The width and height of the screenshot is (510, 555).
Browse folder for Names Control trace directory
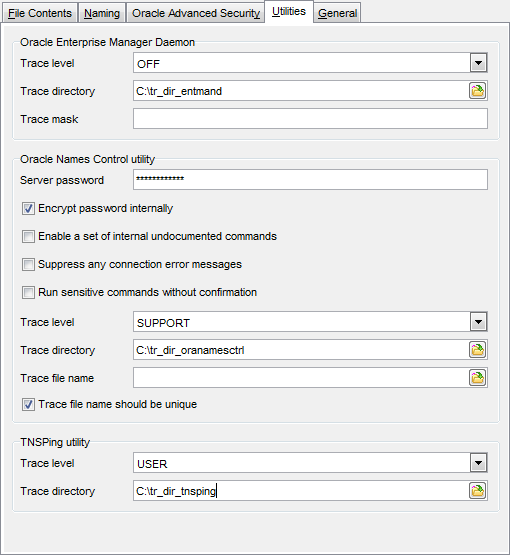tap(477, 350)
